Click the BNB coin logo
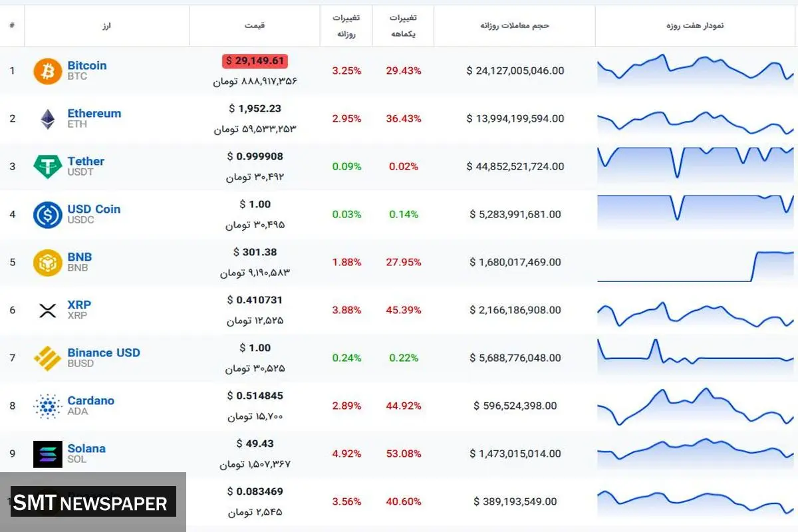Viewport: 798px width, 532px height. 48,263
